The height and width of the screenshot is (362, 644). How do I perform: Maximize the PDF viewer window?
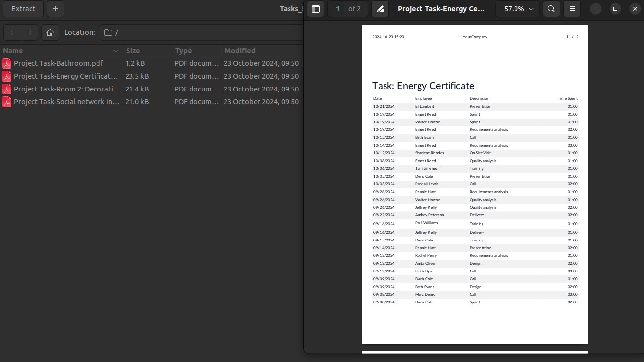coord(615,9)
